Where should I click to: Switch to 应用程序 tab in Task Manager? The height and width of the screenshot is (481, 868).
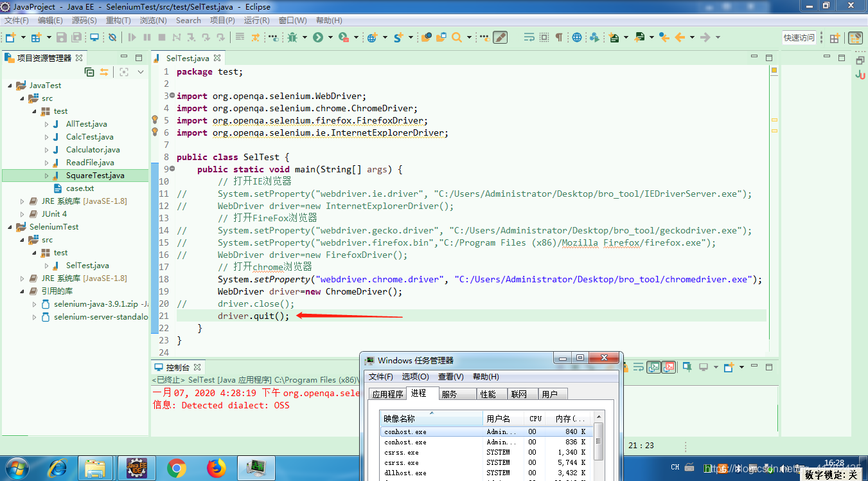(x=387, y=394)
